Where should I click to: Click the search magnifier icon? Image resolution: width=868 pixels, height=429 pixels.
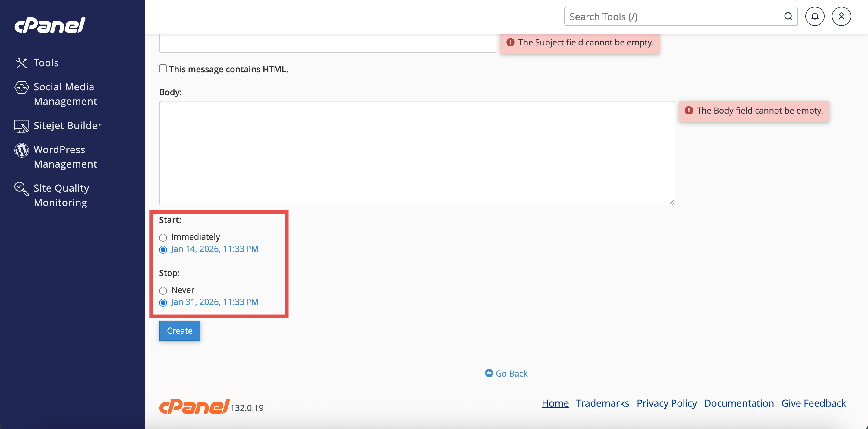tap(788, 17)
